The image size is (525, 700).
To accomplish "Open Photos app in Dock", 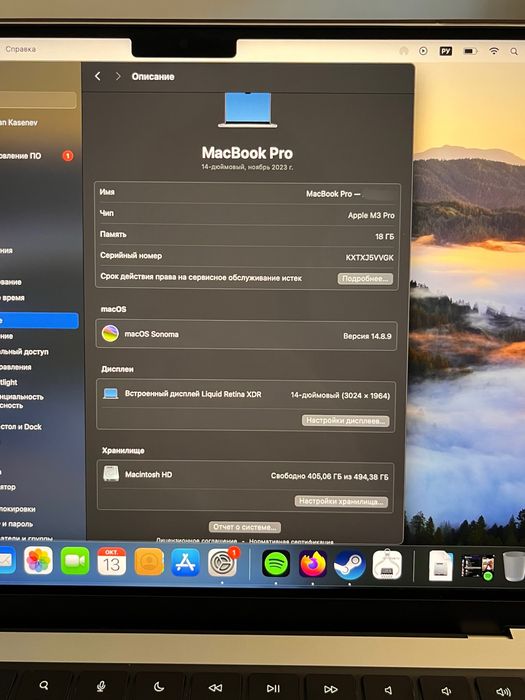I will coord(38,561).
